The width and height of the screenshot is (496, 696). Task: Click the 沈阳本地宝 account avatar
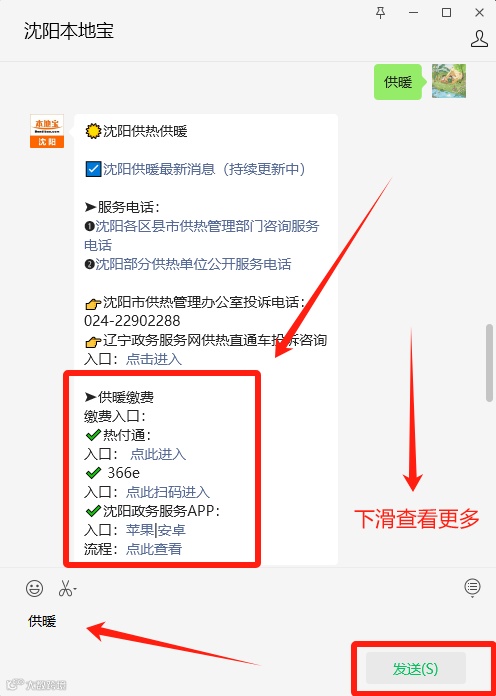(x=47, y=131)
